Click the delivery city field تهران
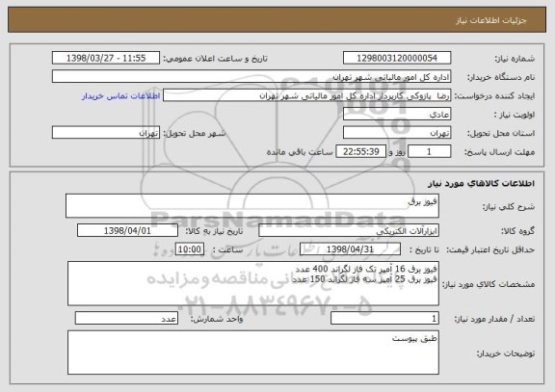555x392 pixels. 106,133
